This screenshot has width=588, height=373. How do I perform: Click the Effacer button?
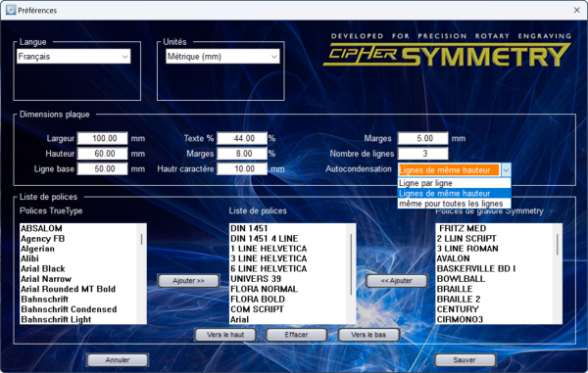pos(296,335)
